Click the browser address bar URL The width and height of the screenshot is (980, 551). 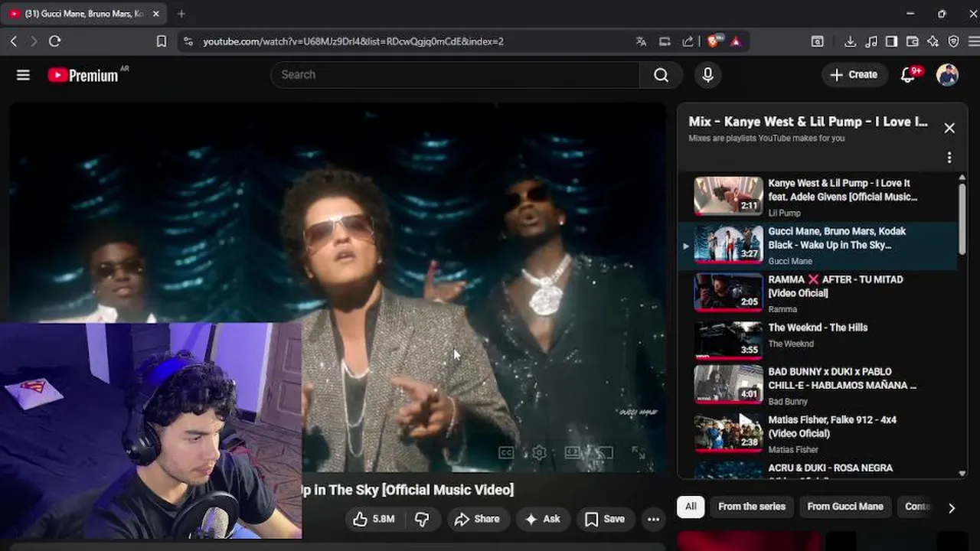point(353,41)
